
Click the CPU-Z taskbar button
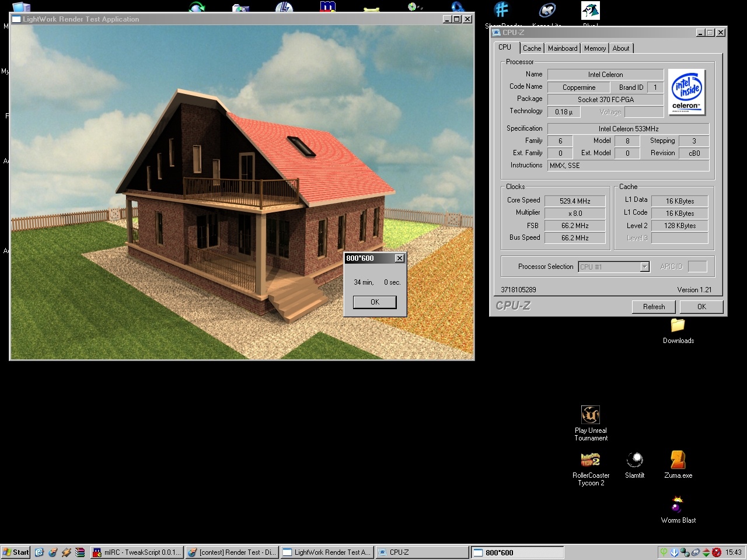tap(422, 552)
